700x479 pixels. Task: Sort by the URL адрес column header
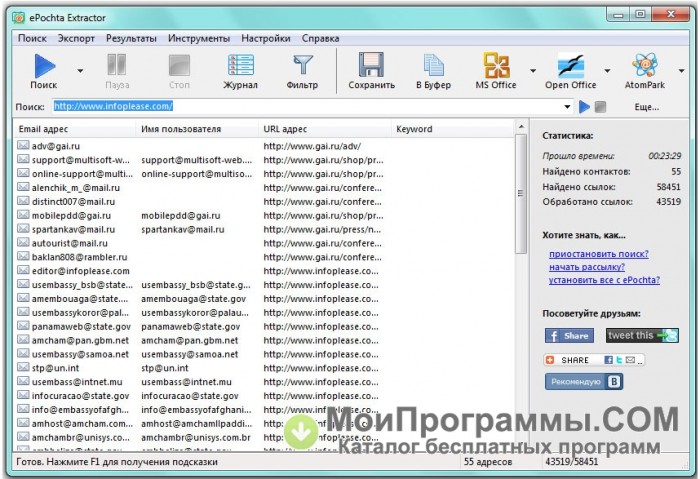click(325, 129)
